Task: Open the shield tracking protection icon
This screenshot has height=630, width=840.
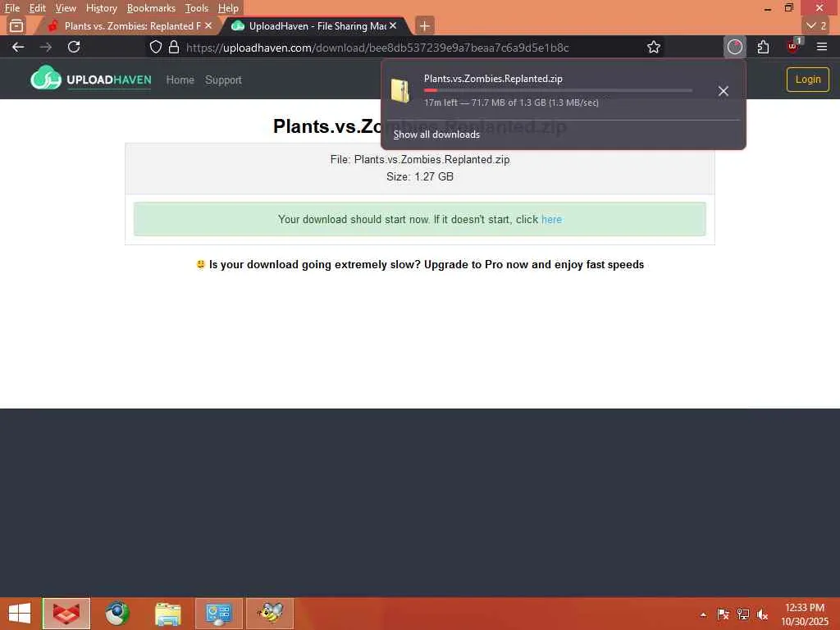Action: [x=155, y=47]
